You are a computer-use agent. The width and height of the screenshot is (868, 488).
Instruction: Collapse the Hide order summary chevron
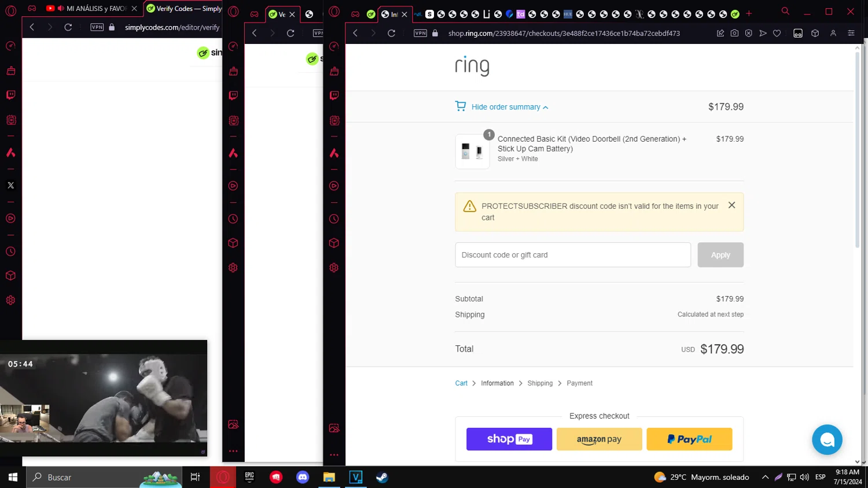click(x=545, y=108)
